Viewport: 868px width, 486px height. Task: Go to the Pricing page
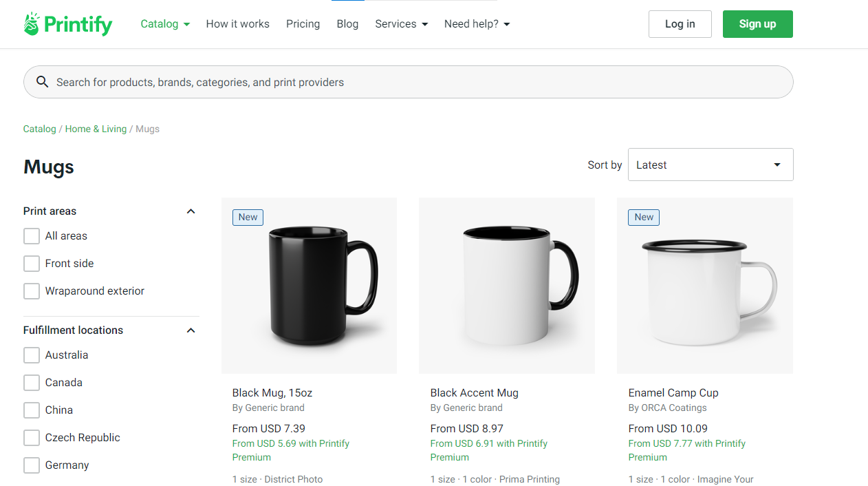tap(303, 24)
